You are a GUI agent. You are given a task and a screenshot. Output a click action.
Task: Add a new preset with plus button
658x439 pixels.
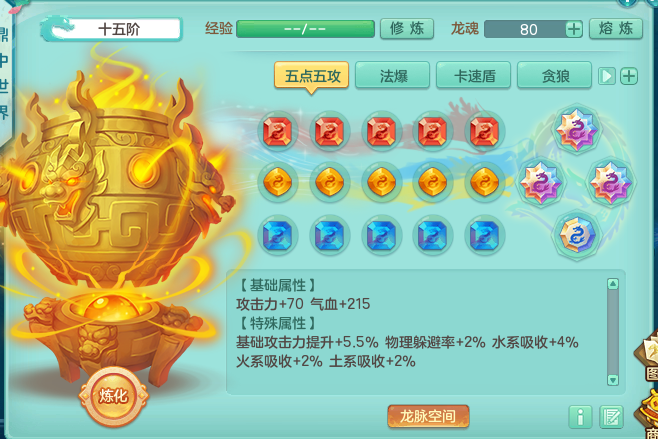[x=629, y=76]
